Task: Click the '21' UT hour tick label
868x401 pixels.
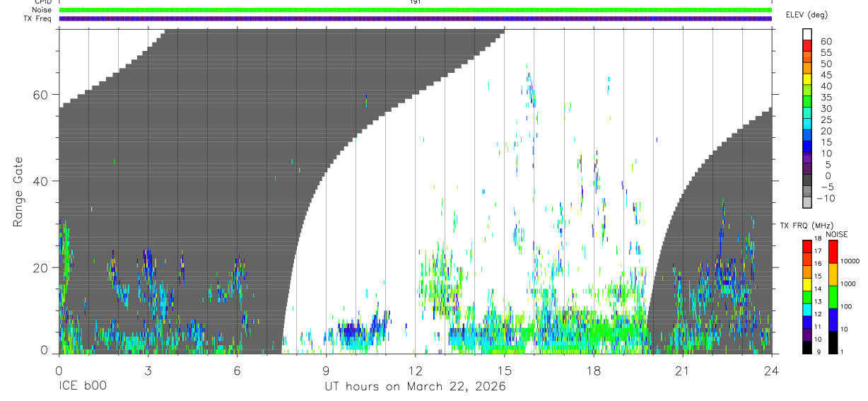Action: coord(683,370)
